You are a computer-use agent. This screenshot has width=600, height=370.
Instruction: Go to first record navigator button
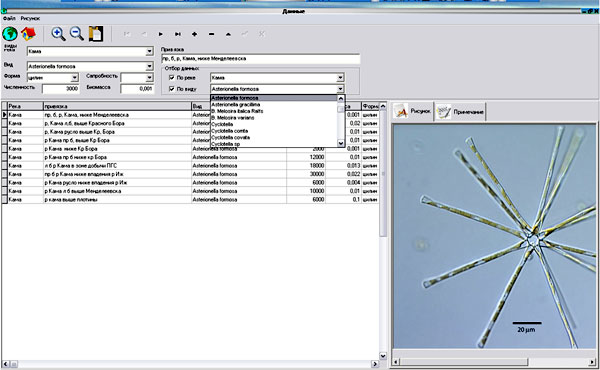pos(127,34)
